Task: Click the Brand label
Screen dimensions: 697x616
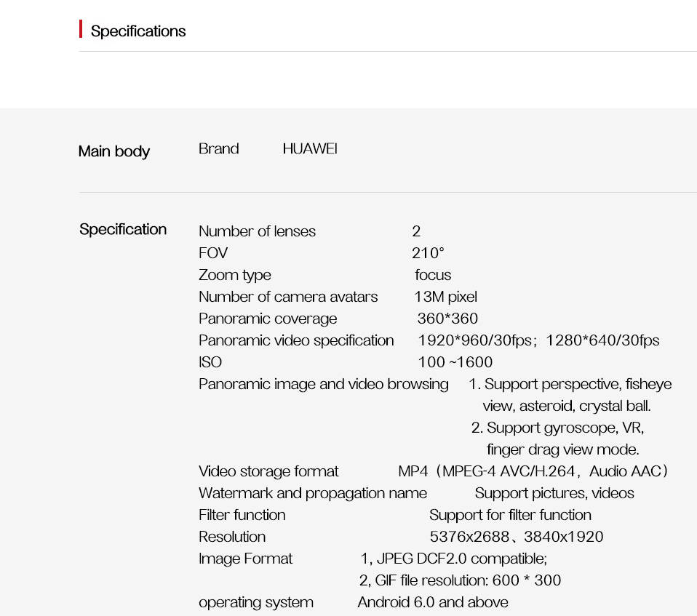Action: [219, 148]
